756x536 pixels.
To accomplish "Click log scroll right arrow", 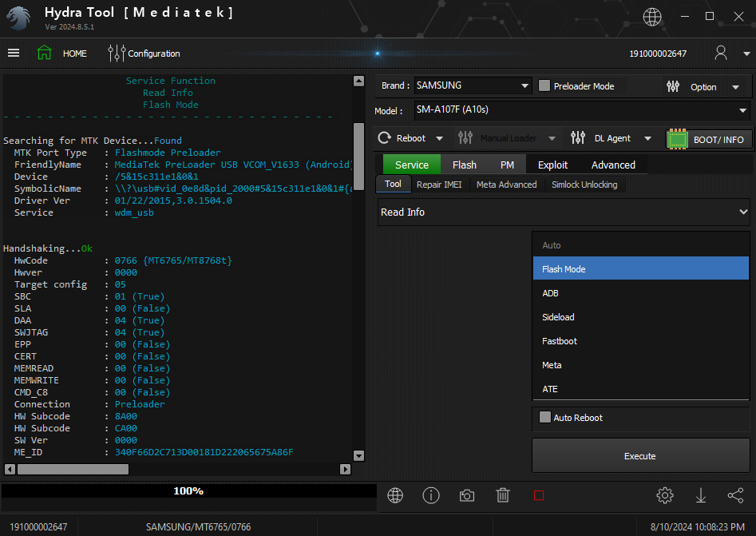I will [x=345, y=469].
